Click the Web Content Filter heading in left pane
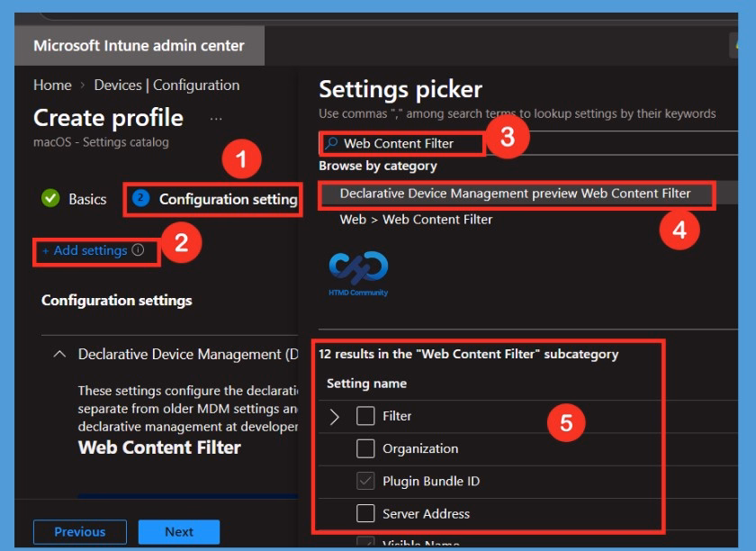 [x=159, y=447]
